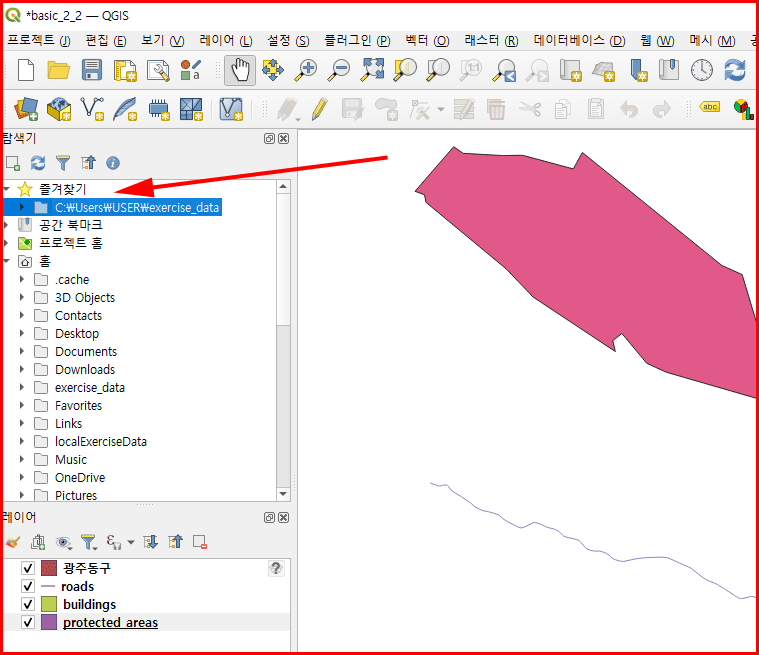Click the yellow abc Labeling icon

point(710,107)
